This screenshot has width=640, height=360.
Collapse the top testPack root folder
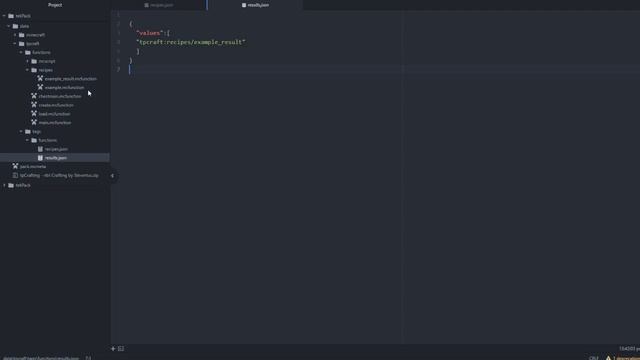[4, 16]
